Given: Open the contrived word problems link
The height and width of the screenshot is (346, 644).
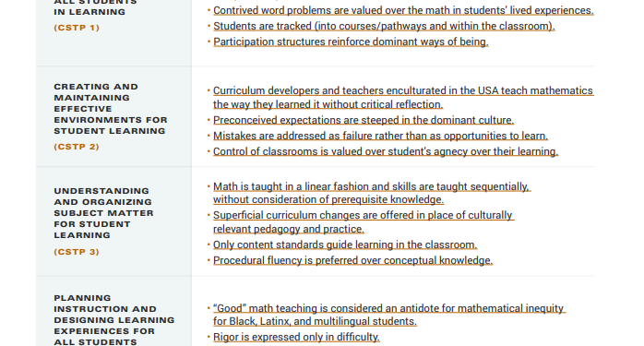Looking at the screenshot, I should tap(403, 10).
